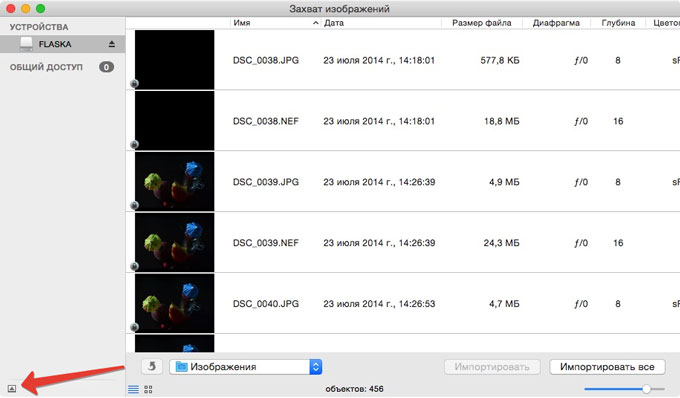Open the Изображения import destination dropdown
Viewport: 680px width, 398px height.
(x=245, y=367)
